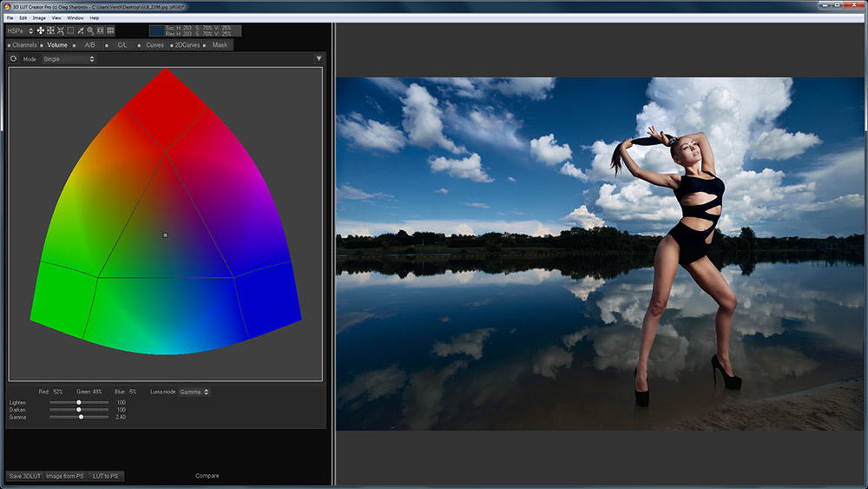Click the Save 3DLUT button
The height and width of the screenshot is (489, 868).
point(24,476)
